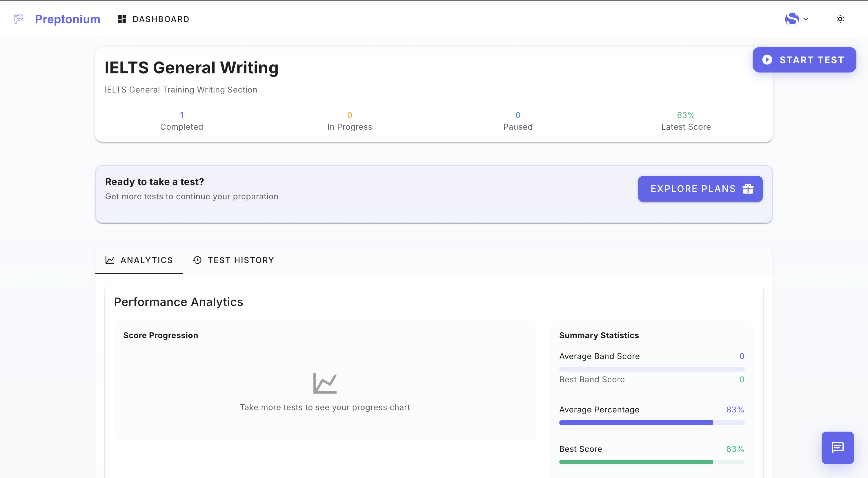The width and height of the screenshot is (868, 478).
Task: Click the empty progress chart icon
Action: tap(325, 383)
